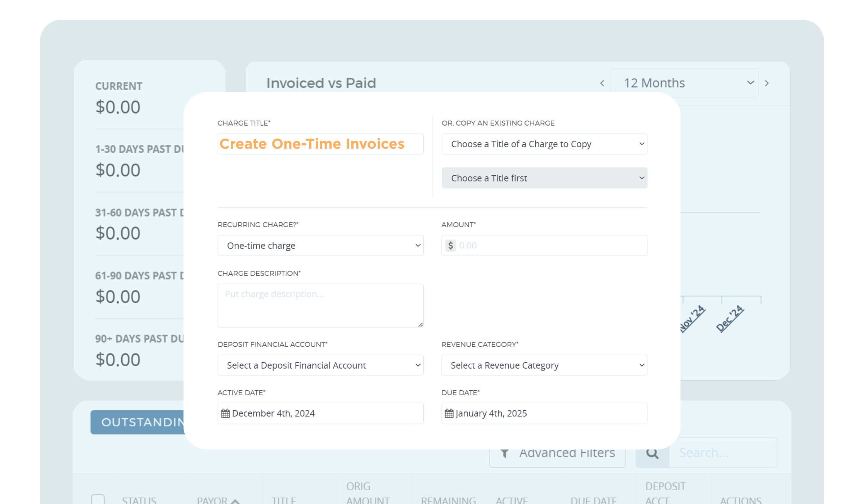Click the Advanced Filters funnel icon
Image resolution: width=864 pixels, height=504 pixels.
click(505, 454)
